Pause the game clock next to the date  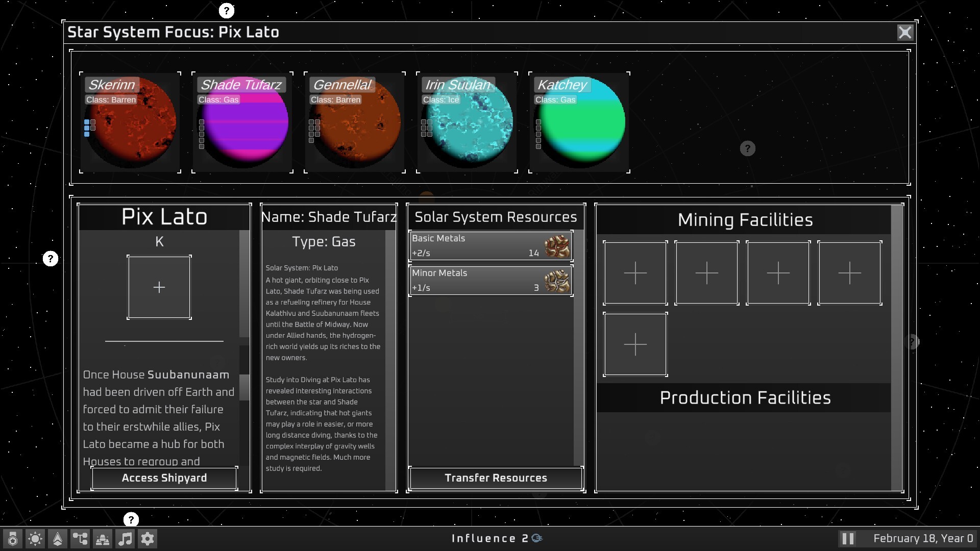click(848, 538)
